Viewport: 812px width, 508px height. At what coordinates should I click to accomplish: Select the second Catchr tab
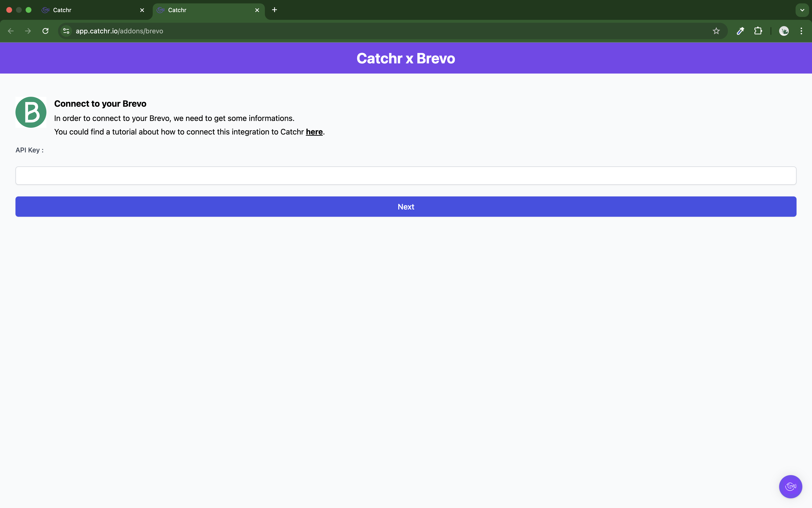point(208,10)
